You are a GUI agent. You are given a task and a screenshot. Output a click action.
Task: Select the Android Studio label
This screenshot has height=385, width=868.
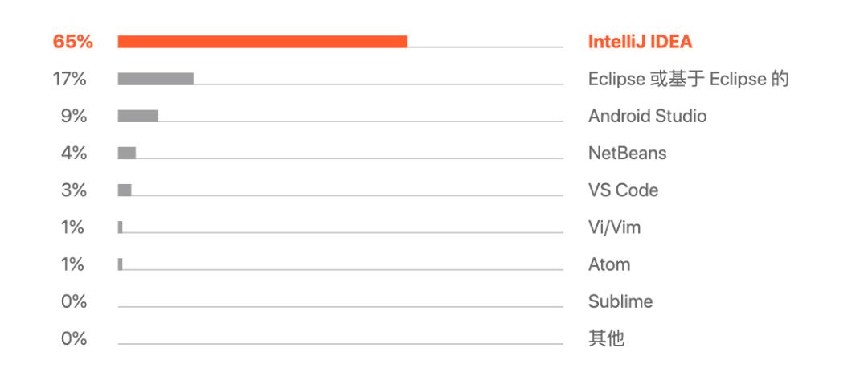647,117
